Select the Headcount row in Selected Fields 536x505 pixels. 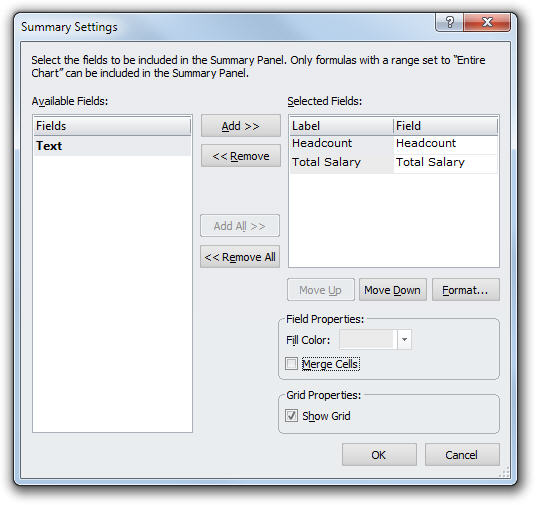[393, 144]
